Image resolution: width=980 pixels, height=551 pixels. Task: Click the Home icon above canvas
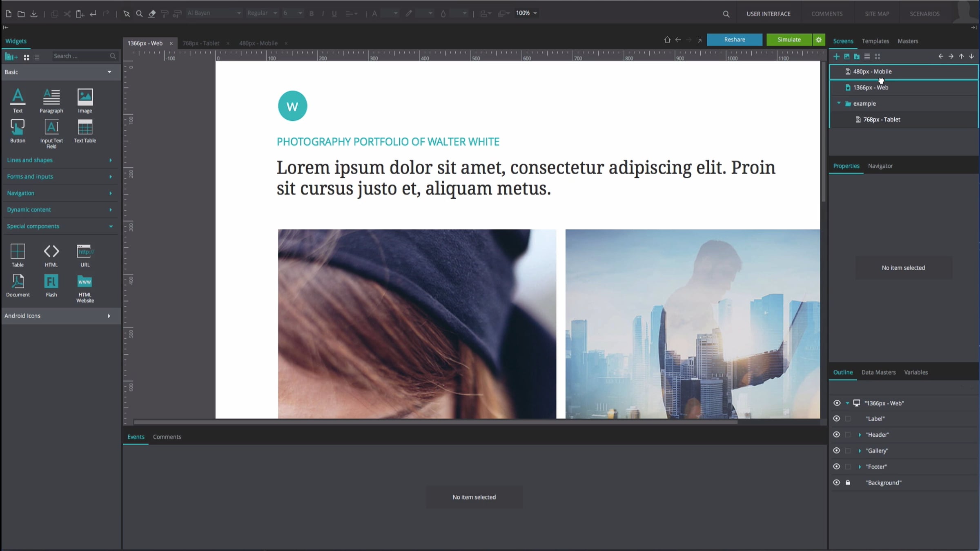(667, 40)
